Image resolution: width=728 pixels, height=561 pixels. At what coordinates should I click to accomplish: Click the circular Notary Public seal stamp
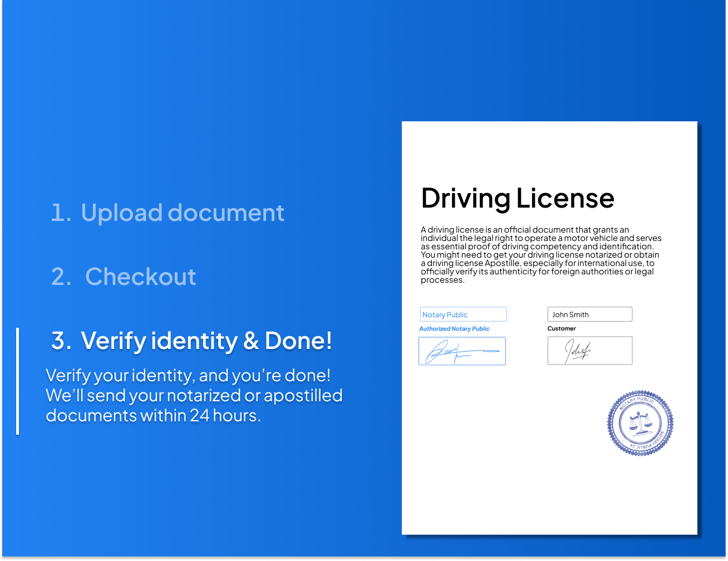coord(640,424)
